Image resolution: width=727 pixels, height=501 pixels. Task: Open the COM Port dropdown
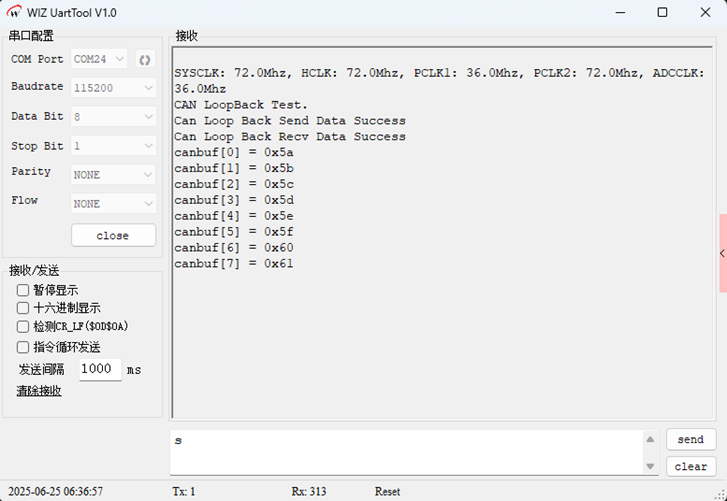tap(100, 59)
